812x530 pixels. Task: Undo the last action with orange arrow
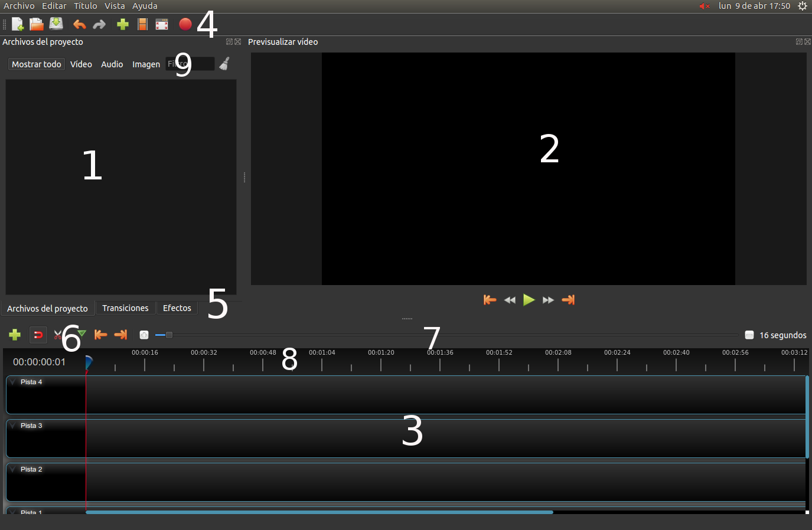tap(79, 24)
